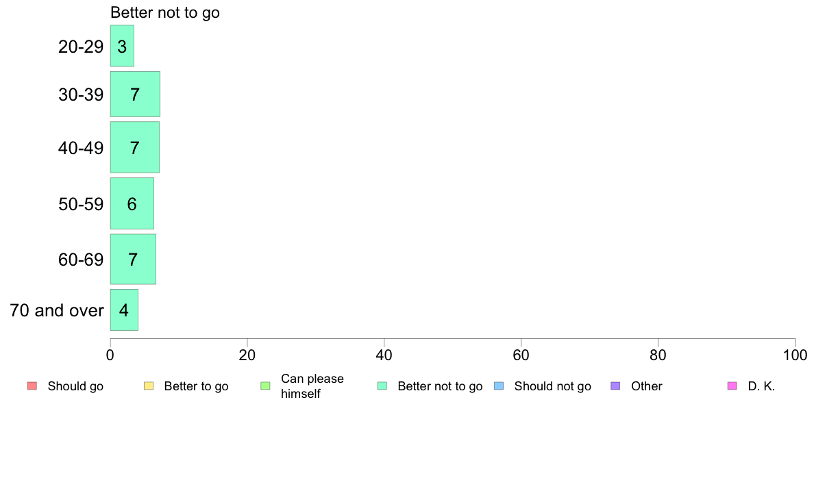Viewport: 814px width, 504px height.
Task: Select the 70 and over bar
Action: [124, 310]
